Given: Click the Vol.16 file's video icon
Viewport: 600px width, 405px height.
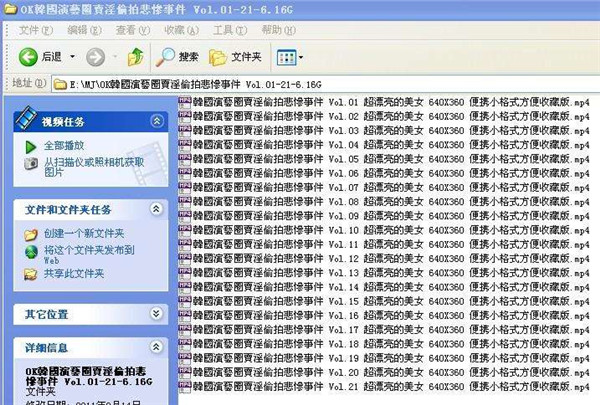Looking at the screenshot, I should point(185,316).
